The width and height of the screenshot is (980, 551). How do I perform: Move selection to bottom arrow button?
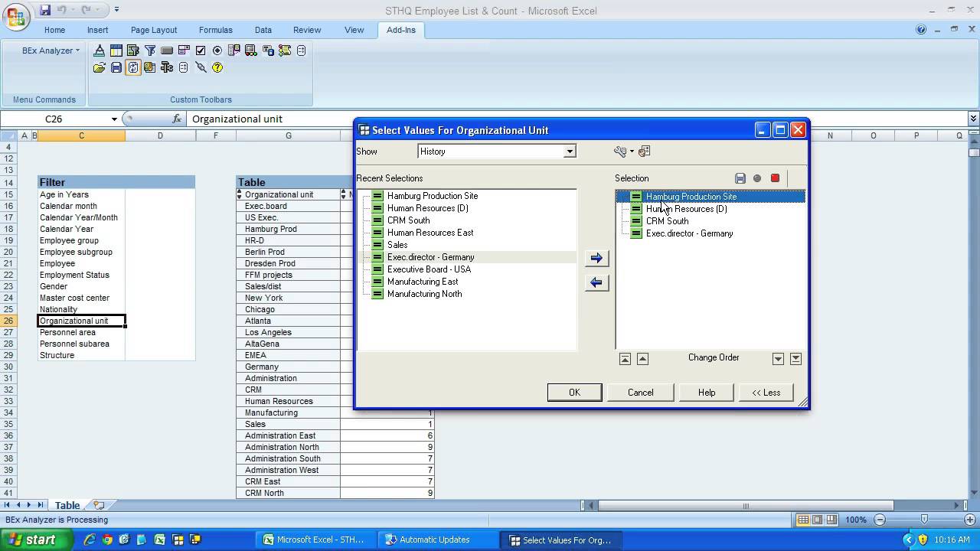[795, 358]
